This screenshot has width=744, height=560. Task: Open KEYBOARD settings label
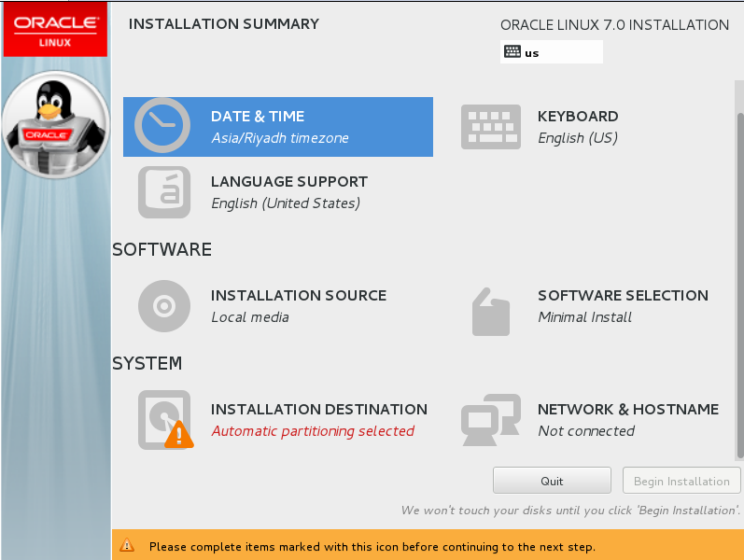pos(578,117)
